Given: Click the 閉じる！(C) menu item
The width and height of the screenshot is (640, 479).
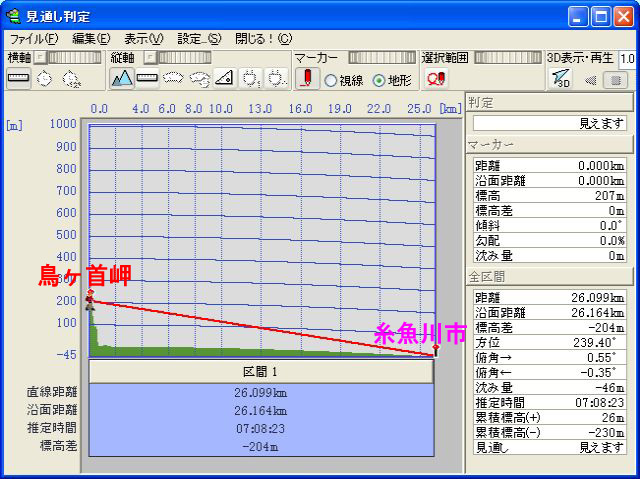Looking at the screenshot, I should pyautogui.click(x=264, y=39).
